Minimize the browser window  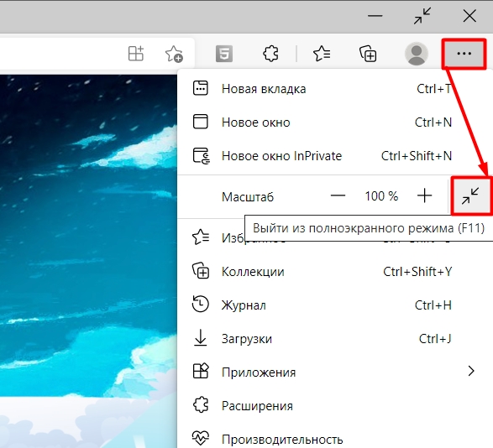(375, 16)
